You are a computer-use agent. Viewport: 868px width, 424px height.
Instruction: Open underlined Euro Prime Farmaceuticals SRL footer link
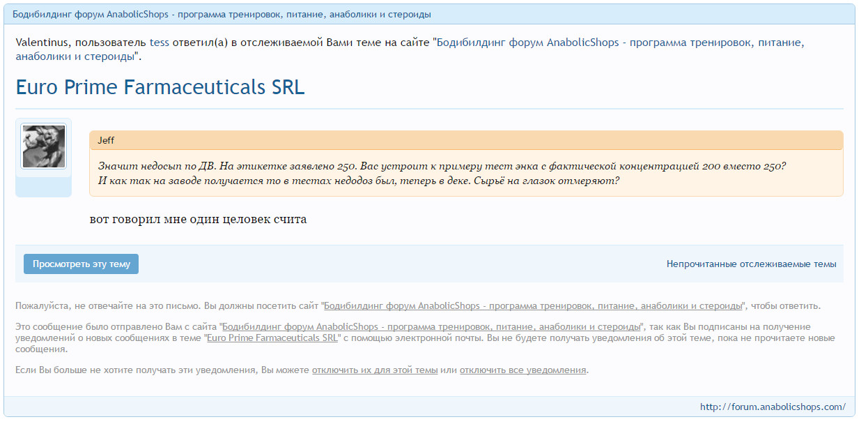(x=272, y=338)
